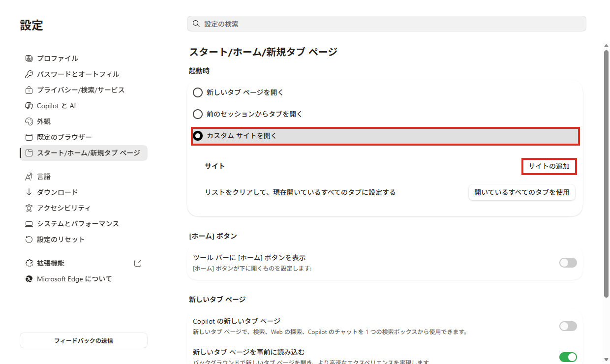Enable the Copilot の新しいタブ ページ switch
This screenshot has width=610, height=364.
[x=568, y=326]
